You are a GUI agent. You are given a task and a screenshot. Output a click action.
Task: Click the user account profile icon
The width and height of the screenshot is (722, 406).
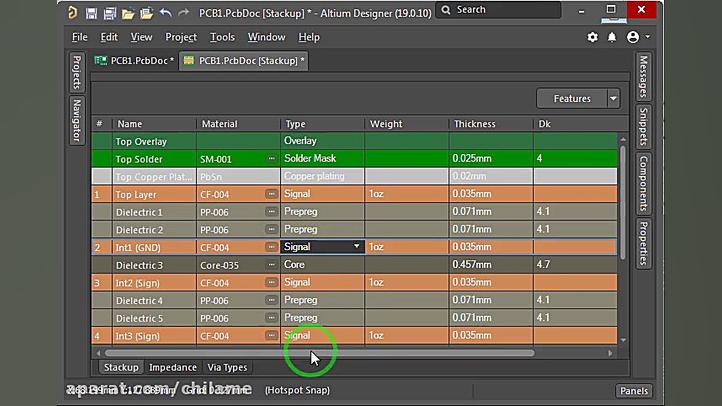(633, 37)
